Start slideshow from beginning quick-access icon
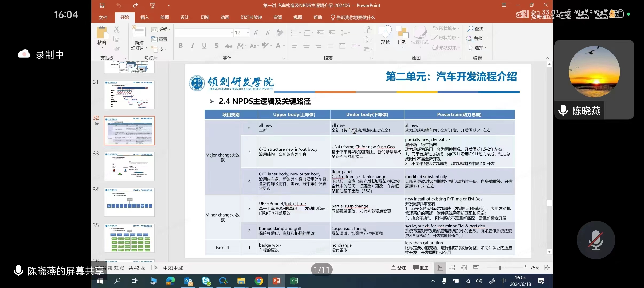This screenshot has height=288, width=644. coord(152,5)
